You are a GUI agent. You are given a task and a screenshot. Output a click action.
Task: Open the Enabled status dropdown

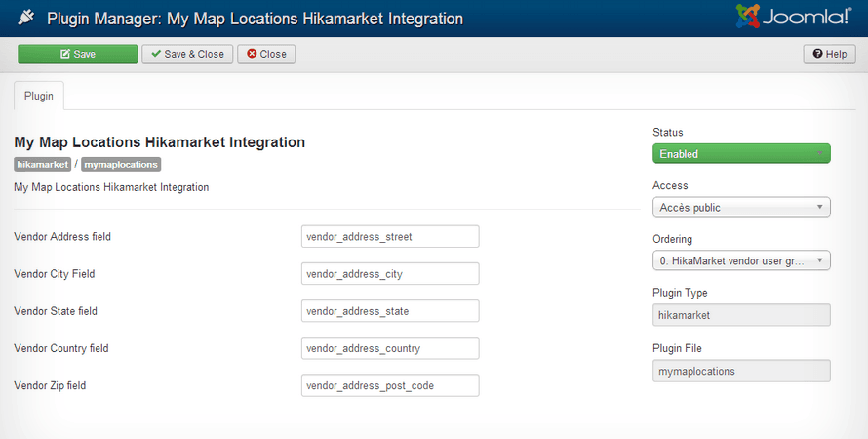click(740, 154)
